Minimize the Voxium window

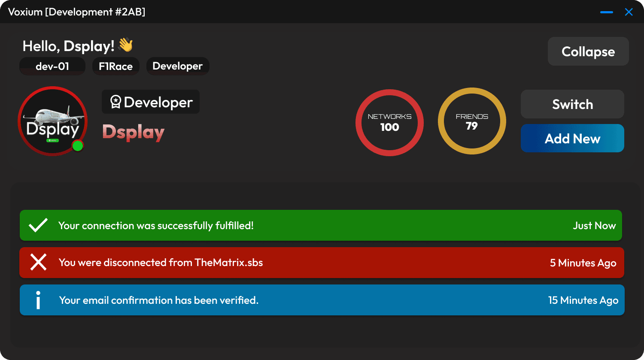[x=606, y=12]
